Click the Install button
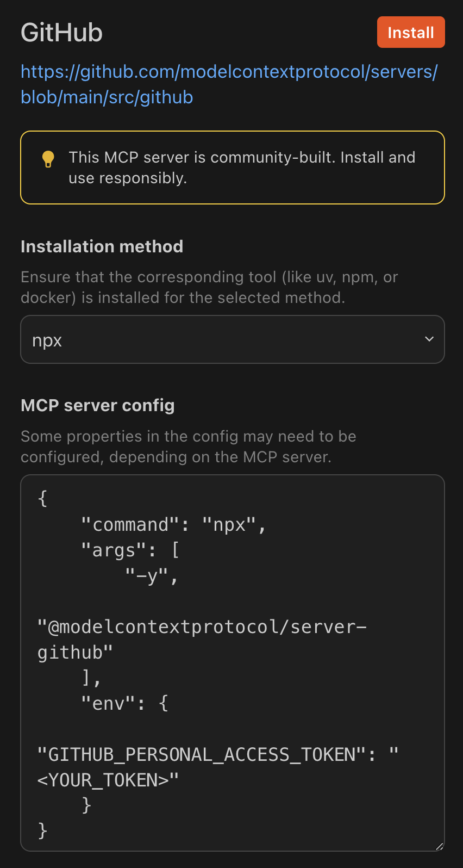 (411, 32)
